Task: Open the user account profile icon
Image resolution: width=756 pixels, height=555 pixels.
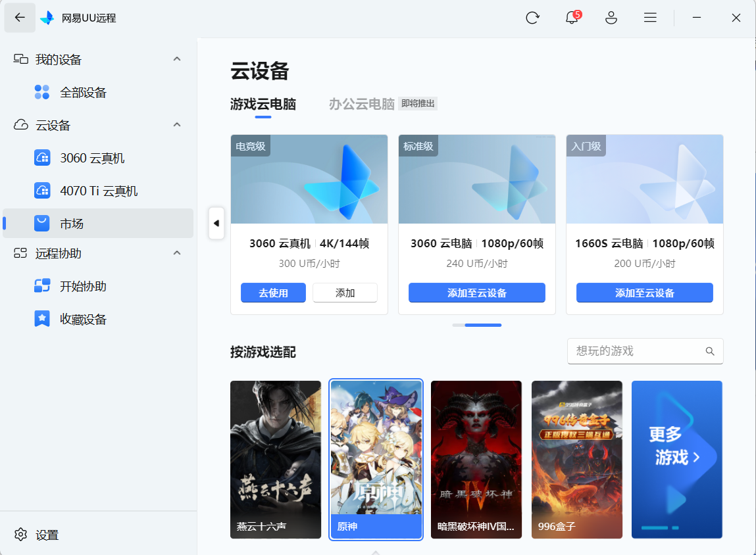Action: pyautogui.click(x=611, y=18)
